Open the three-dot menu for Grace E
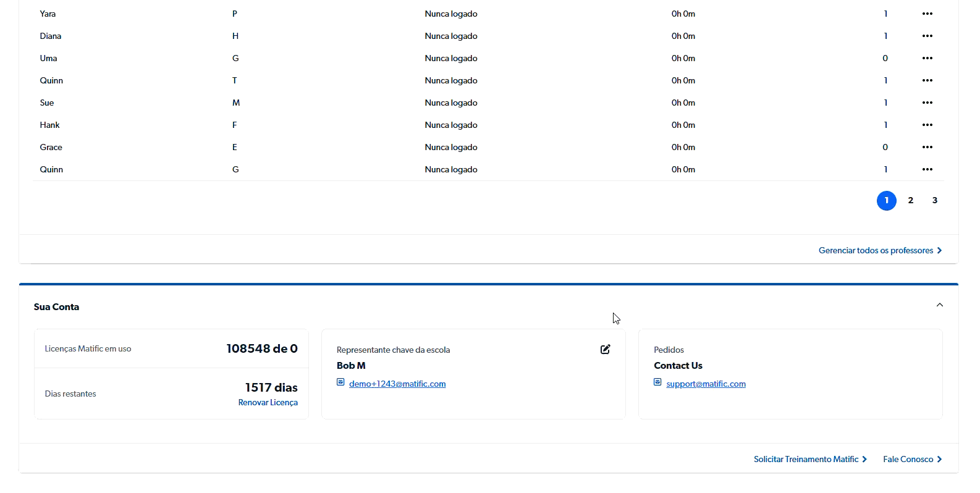The image size is (980, 493). (x=927, y=147)
